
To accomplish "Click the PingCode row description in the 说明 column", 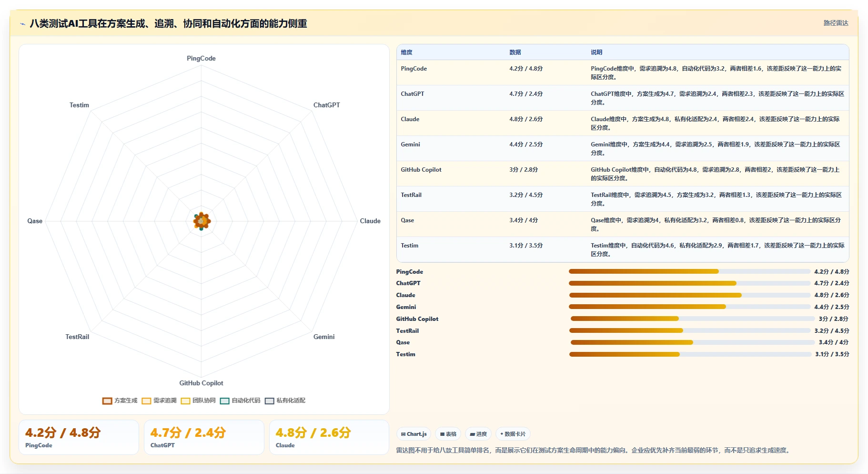I will (716, 73).
